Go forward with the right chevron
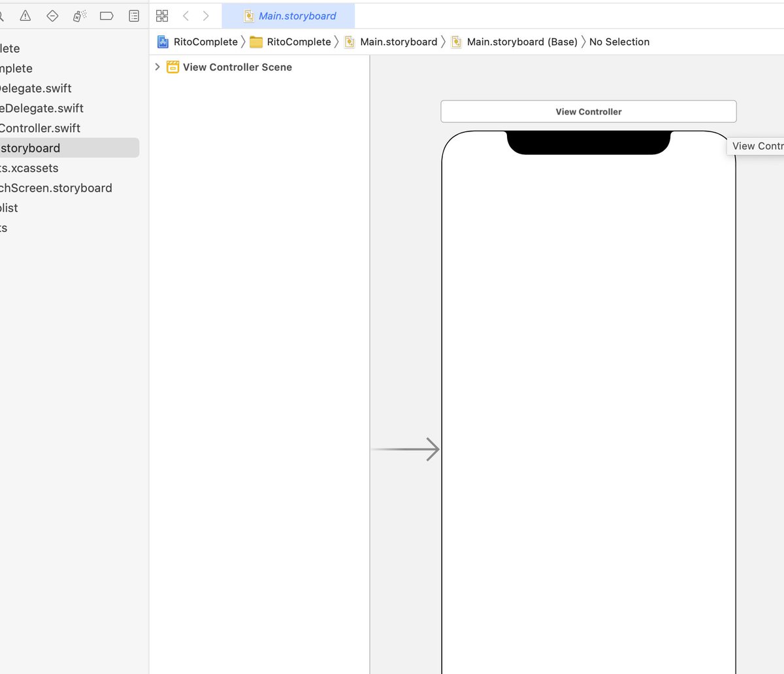This screenshot has width=784, height=674. [206, 16]
